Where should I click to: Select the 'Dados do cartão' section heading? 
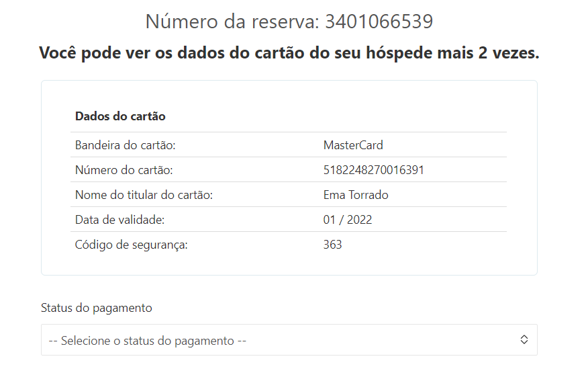[x=120, y=116]
